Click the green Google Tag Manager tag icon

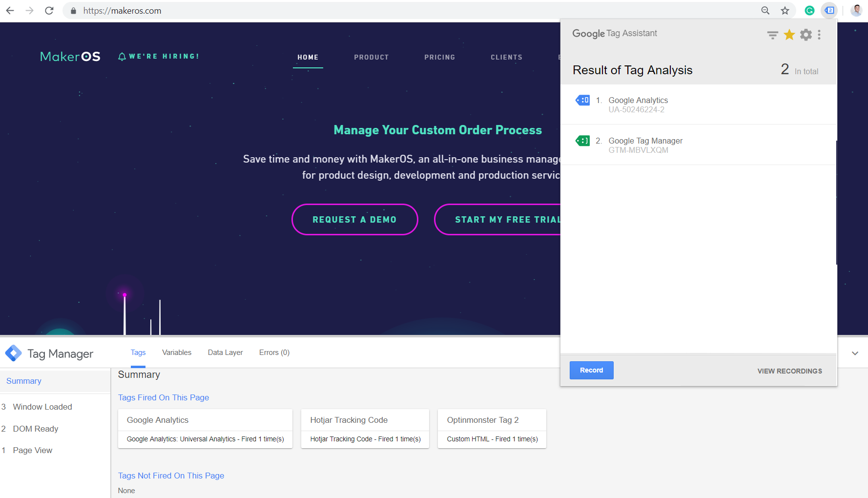[x=582, y=141]
